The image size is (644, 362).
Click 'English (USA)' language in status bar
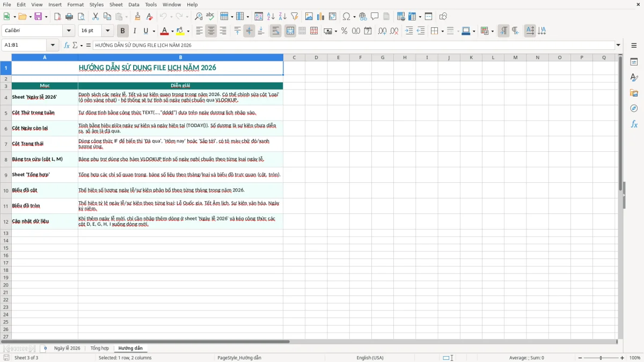click(x=370, y=358)
